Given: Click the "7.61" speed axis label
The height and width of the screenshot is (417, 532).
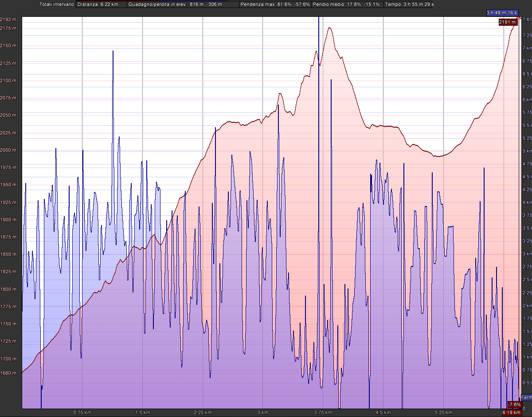Looking at the screenshot, I should pos(527,19).
